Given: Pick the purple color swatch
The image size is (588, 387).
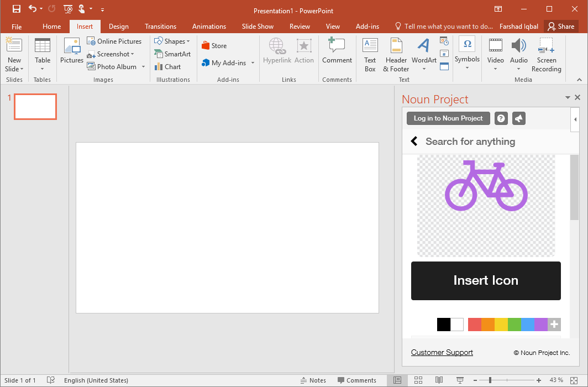Looking at the screenshot, I should [x=541, y=325].
